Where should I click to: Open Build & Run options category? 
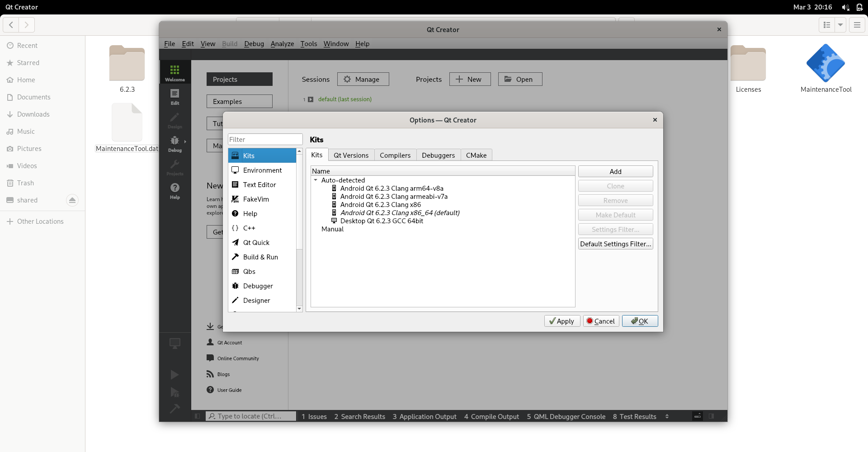tap(262, 257)
